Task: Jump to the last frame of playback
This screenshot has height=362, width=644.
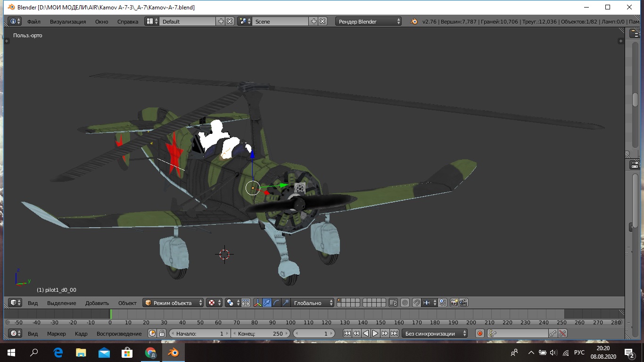Action: click(x=394, y=333)
